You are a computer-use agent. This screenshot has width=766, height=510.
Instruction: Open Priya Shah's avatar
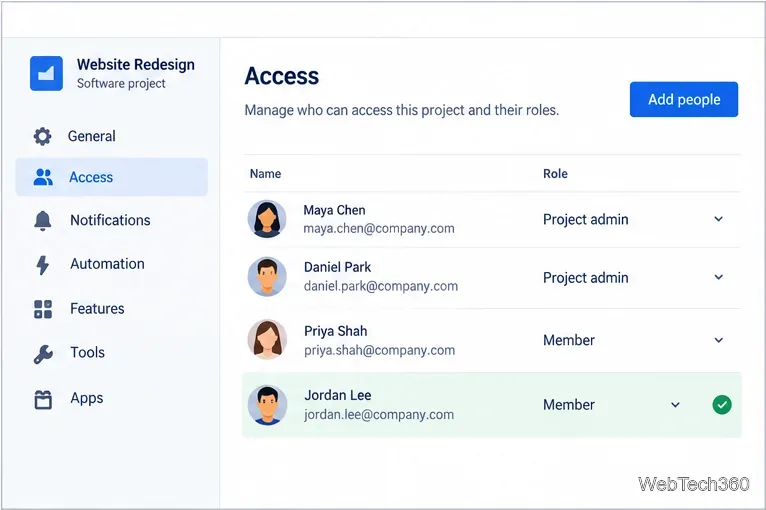point(267,339)
